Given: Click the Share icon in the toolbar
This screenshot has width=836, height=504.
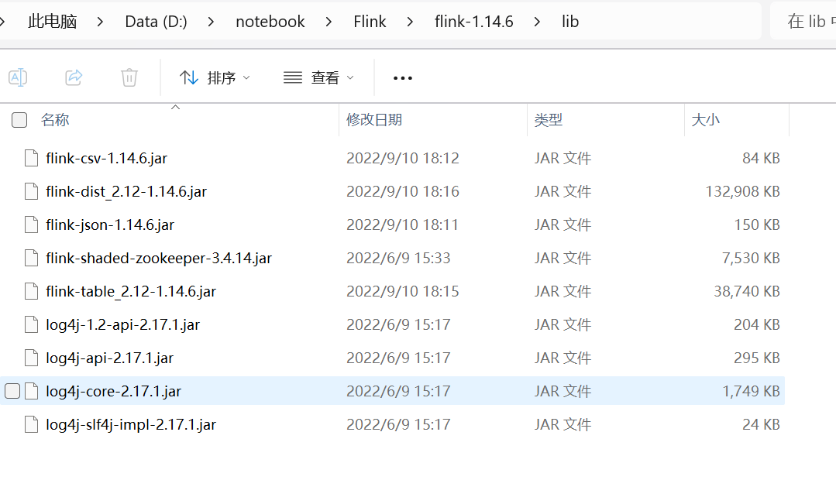Looking at the screenshot, I should click(x=74, y=77).
